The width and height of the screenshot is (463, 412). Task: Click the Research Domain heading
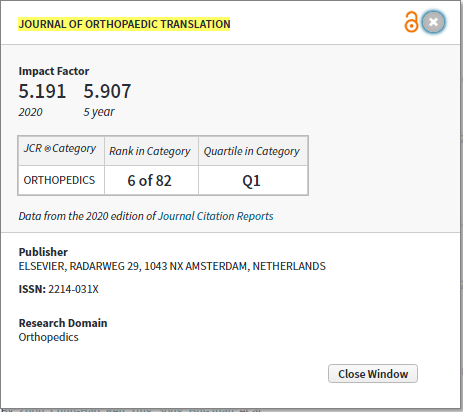click(x=63, y=323)
